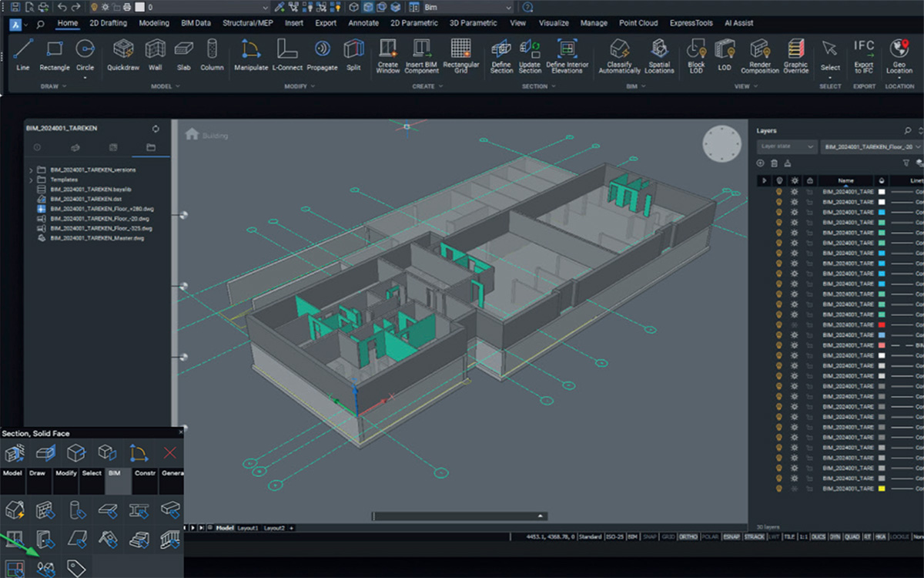Screen dimensions: 924x578
Task: Click the red color swatch in Layers list
Action: point(881,325)
